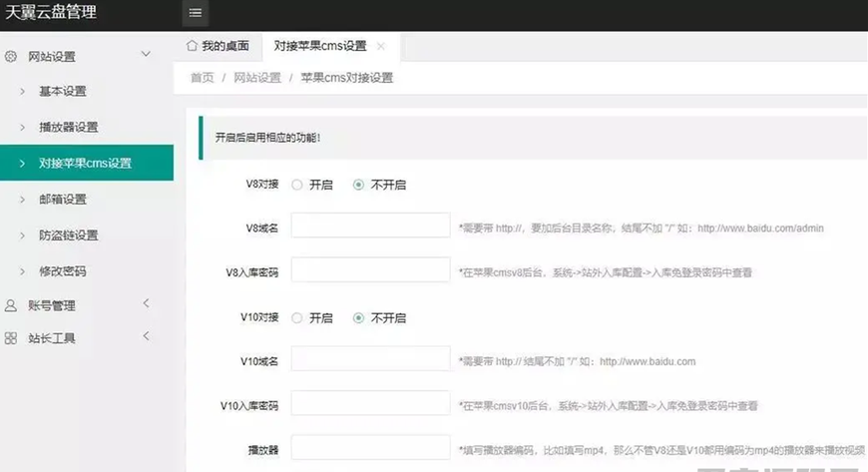Close the 对接苹果cms设置 tab

pos(380,47)
